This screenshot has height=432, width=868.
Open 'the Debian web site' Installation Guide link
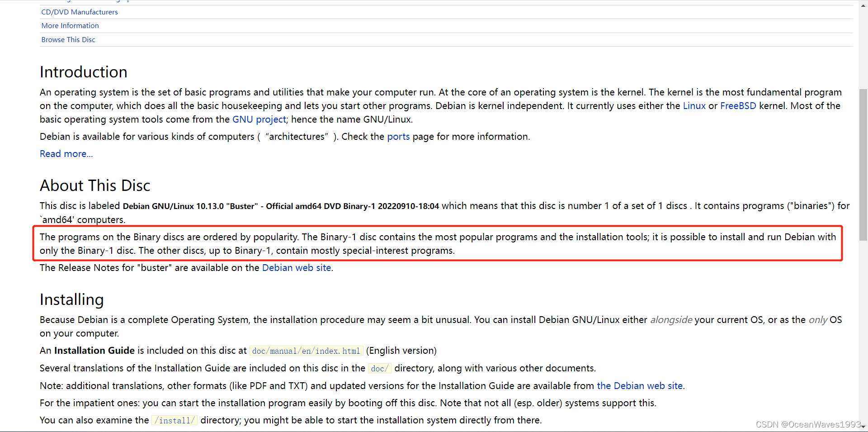coord(640,386)
